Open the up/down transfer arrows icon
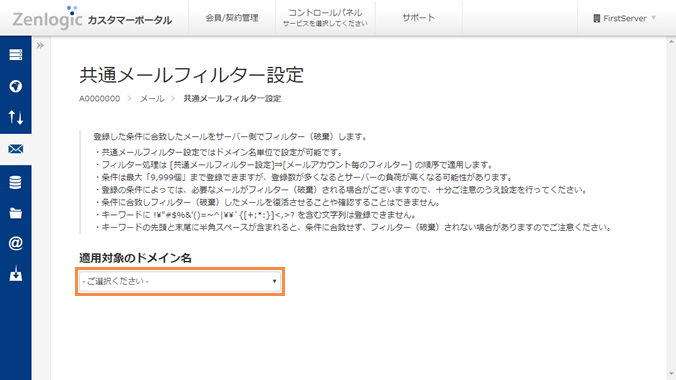 point(16,117)
